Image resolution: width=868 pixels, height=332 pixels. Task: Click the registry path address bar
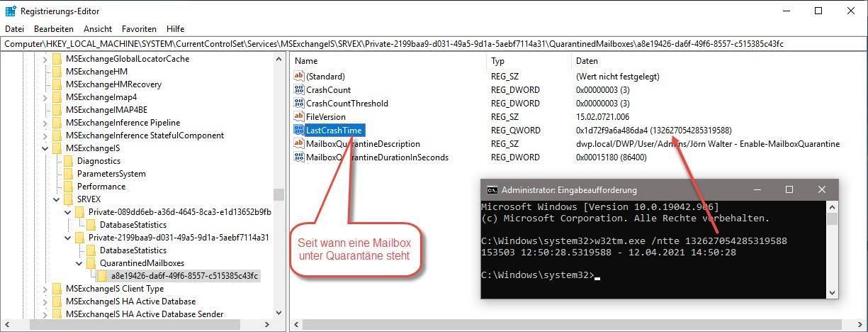pos(425,44)
